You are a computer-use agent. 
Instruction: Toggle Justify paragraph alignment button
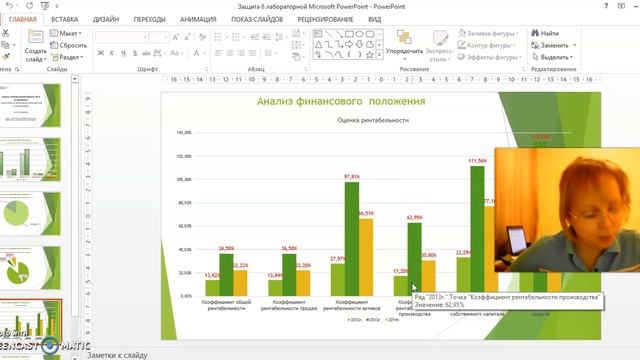click(253, 53)
